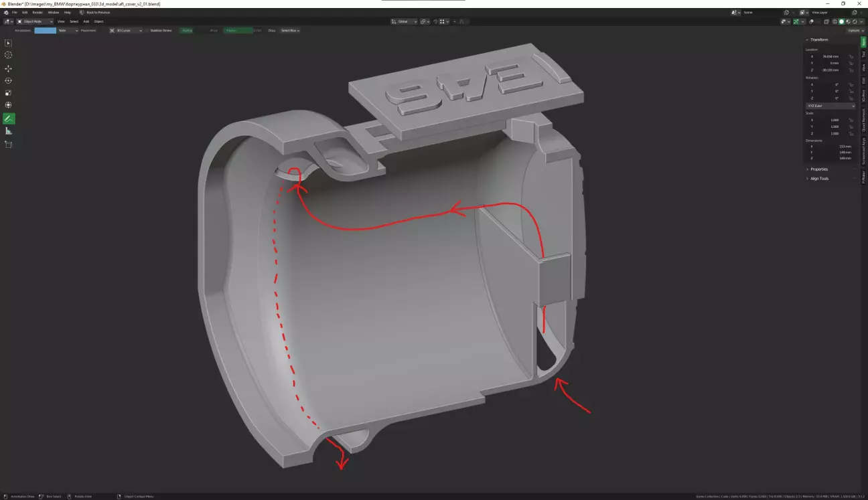Viewport: 868px width, 500px height.
Task: Choose the Measure tool
Action: coord(9,131)
